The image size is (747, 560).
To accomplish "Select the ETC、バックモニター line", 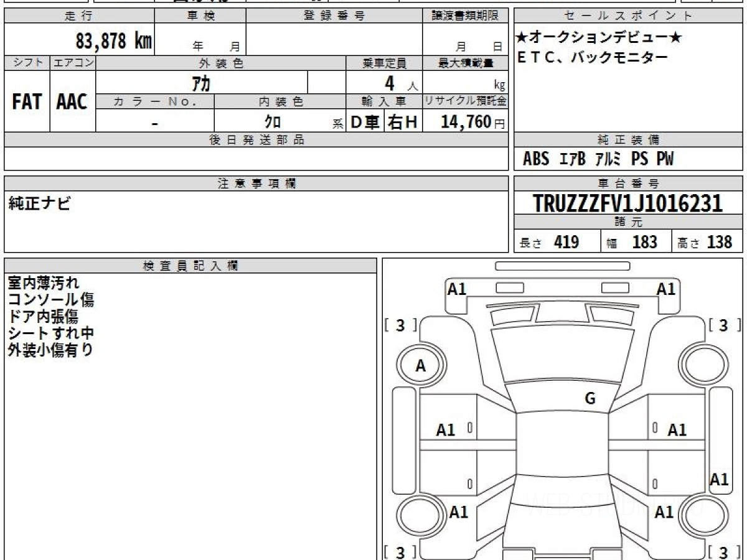I will tap(592, 58).
